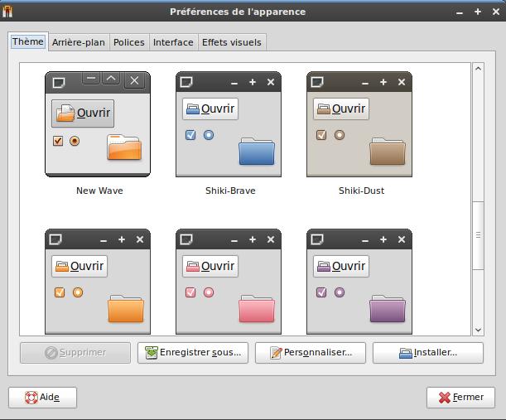Choose the pink folder theme preview

coord(229,282)
